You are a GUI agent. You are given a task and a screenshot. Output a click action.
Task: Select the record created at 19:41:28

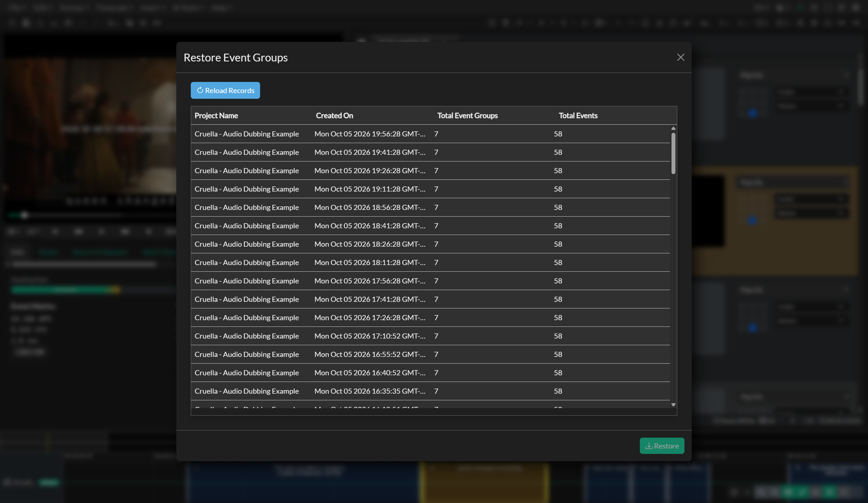[431, 152]
